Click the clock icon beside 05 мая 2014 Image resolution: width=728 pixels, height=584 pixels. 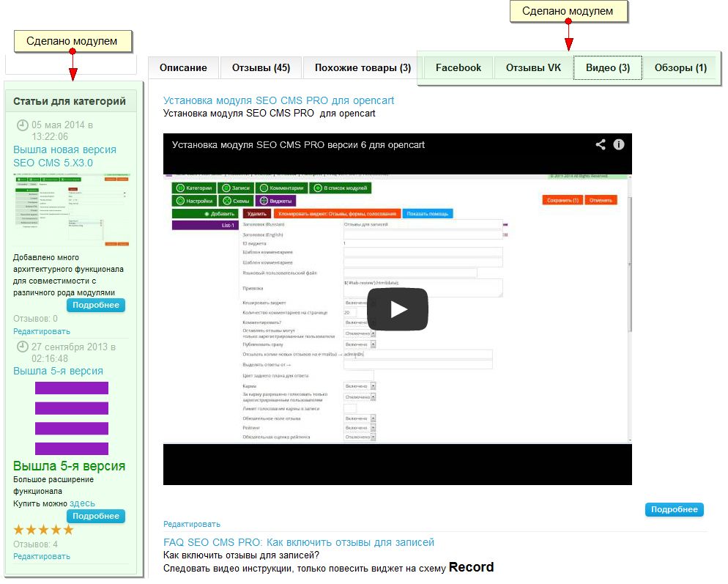click(22, 125)
